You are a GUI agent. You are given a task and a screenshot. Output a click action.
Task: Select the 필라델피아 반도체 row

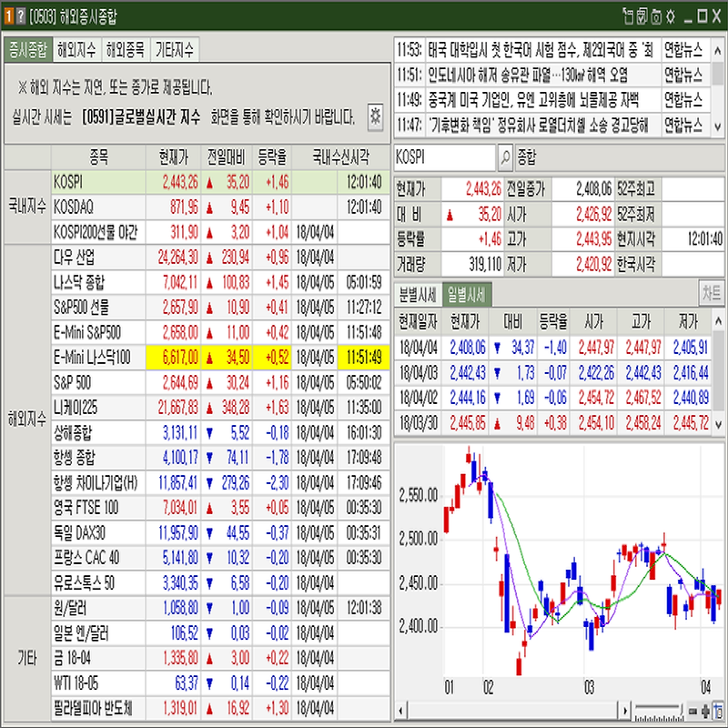click(x=220, y=708)
